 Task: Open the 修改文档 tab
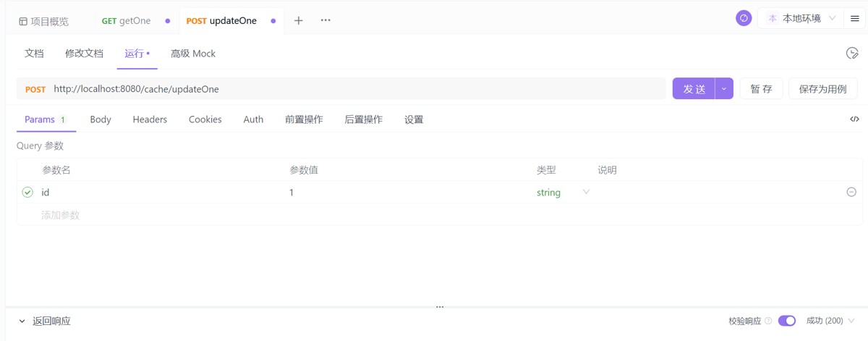pyautogui.click(x=84, y=54)
